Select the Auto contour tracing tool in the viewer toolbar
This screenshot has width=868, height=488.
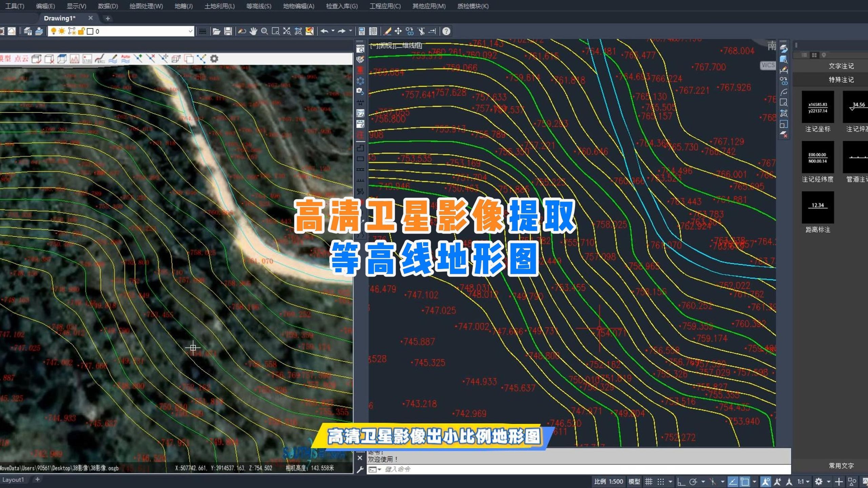click(x=126, y=58)
